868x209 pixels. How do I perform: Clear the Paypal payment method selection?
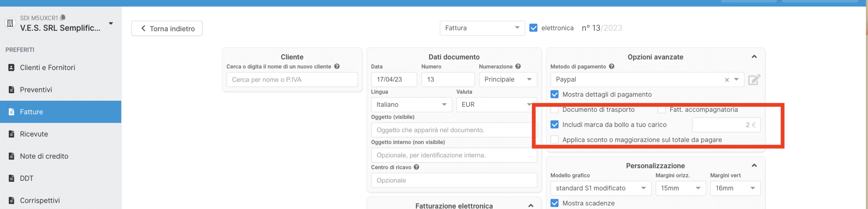click(x=727, y=80)
